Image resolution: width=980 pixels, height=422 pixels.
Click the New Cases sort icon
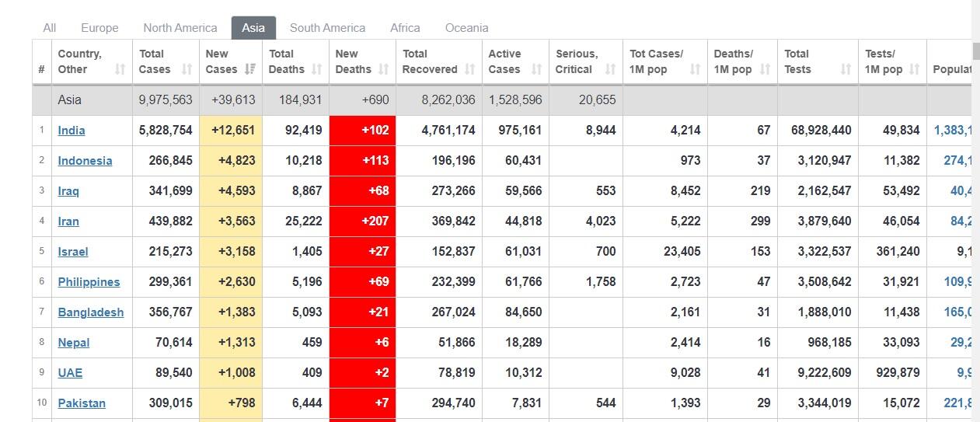tap(249, 69)
